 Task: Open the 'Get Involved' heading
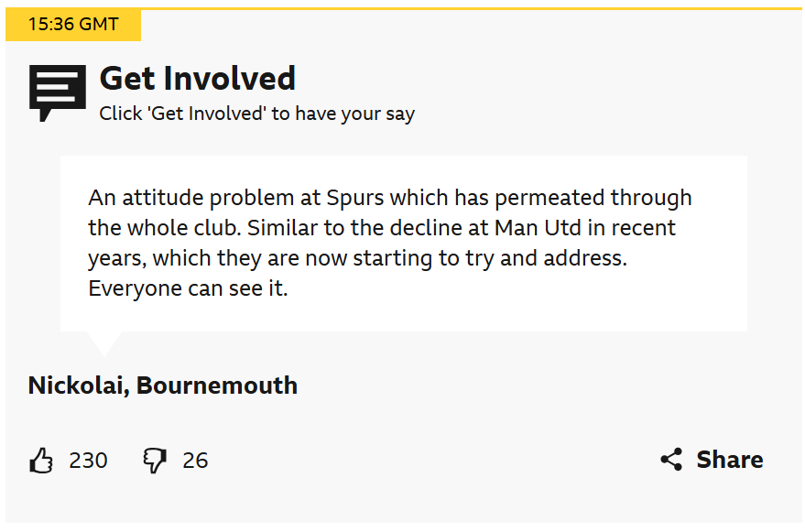(x=197, y=79)
